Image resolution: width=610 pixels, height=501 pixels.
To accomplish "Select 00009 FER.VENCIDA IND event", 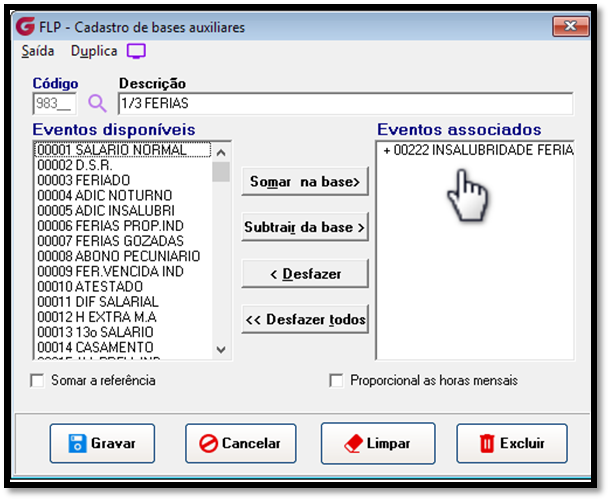I will point(123,271).
